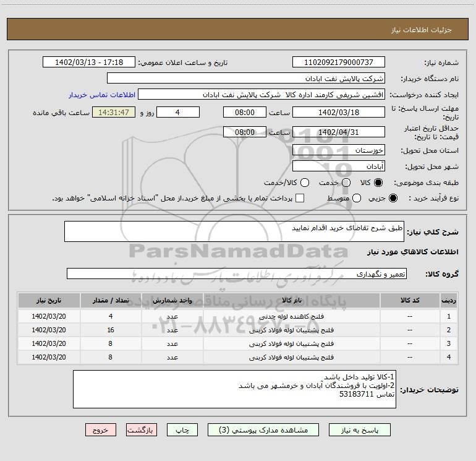
Task: Click item name in row 3 فلنج پشتیبان
Action: pyautogui.click(x=291, y=343)
